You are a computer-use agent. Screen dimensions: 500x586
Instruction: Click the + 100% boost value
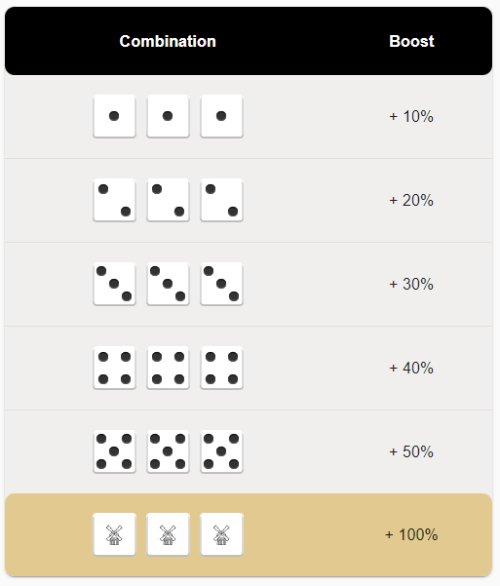point(411,535)
